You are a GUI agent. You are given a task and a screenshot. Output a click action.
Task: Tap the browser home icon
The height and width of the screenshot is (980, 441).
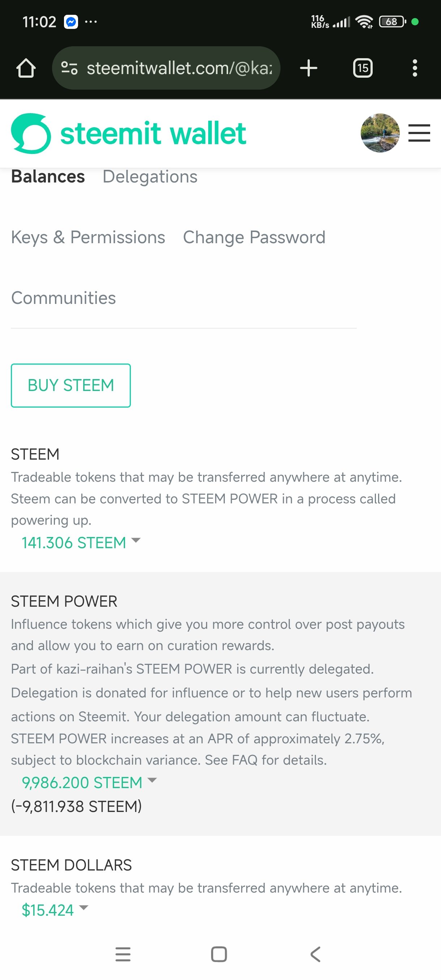point(26,69)
